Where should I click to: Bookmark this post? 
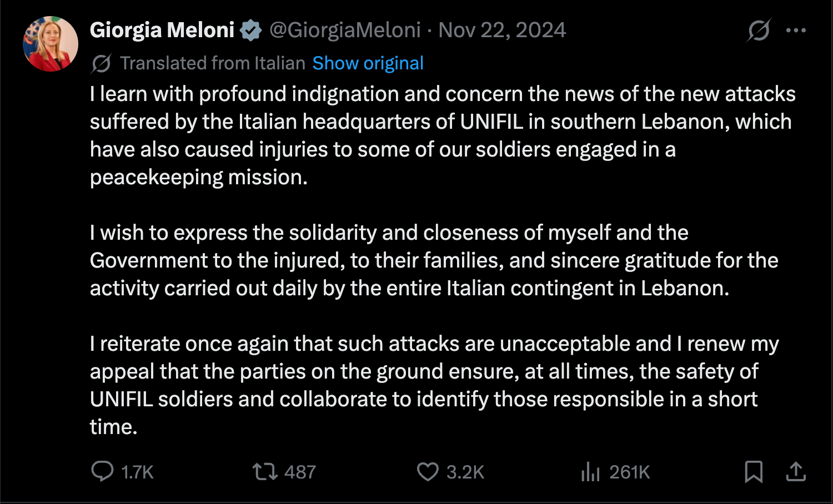point(754,471)
